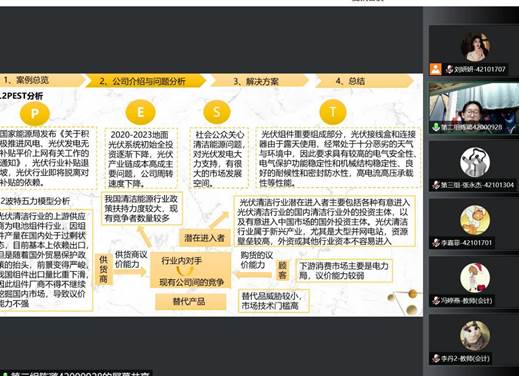Click the muted mic icon of first 教师(会计)
This screenshot has height=376, width=519.
(435, 301)
